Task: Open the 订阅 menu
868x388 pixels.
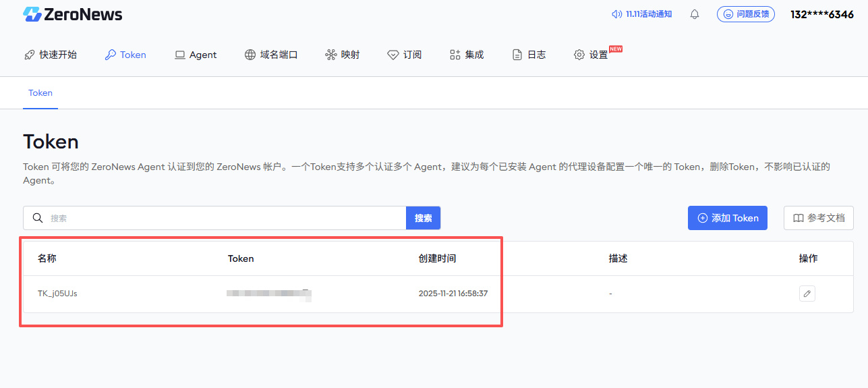Action: 405,55
